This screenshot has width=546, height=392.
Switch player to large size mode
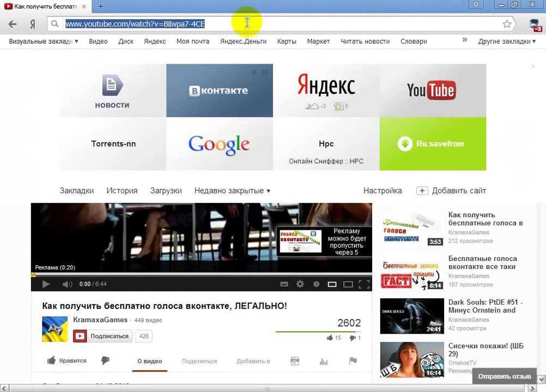[348, 284]
